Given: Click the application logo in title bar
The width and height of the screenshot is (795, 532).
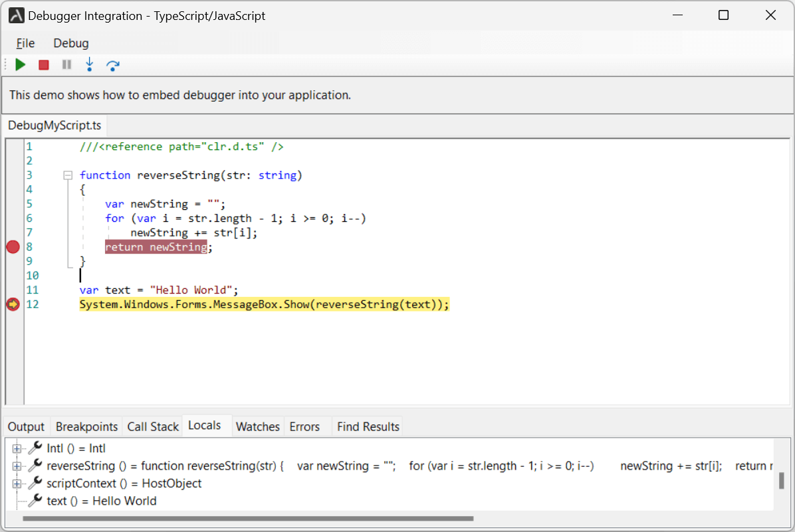Looking at the screenshot, I should tap(16, 16).
